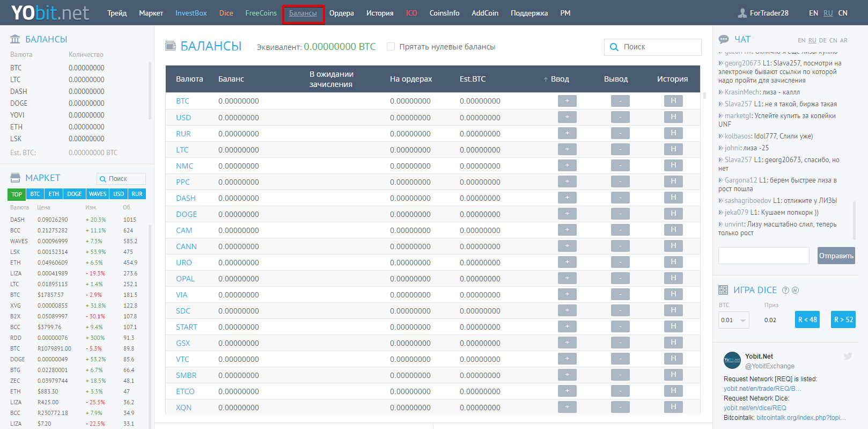Select the DOGE market tab
The height and width of the screenshot is (429, 868).
(75, 194)
